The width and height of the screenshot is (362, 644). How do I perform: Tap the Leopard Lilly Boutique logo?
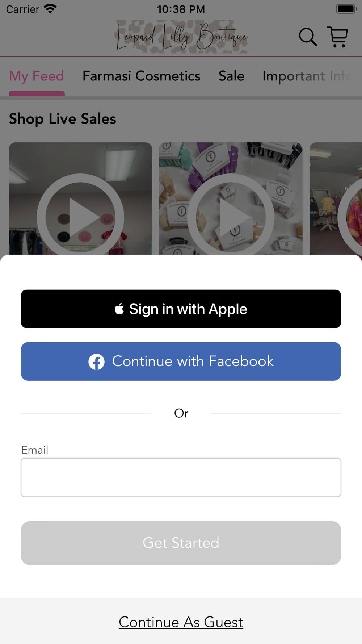point(181,37)
